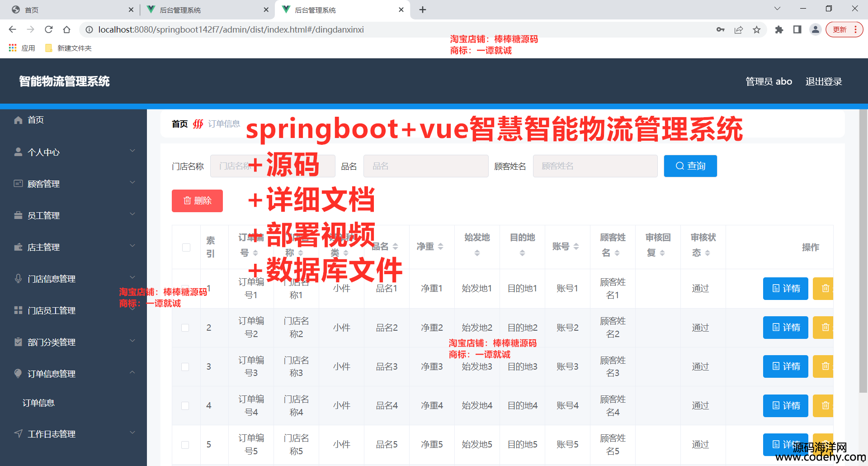Toggle the select-all checkbox in table header

pyautogui.click(x=186, y=247)
